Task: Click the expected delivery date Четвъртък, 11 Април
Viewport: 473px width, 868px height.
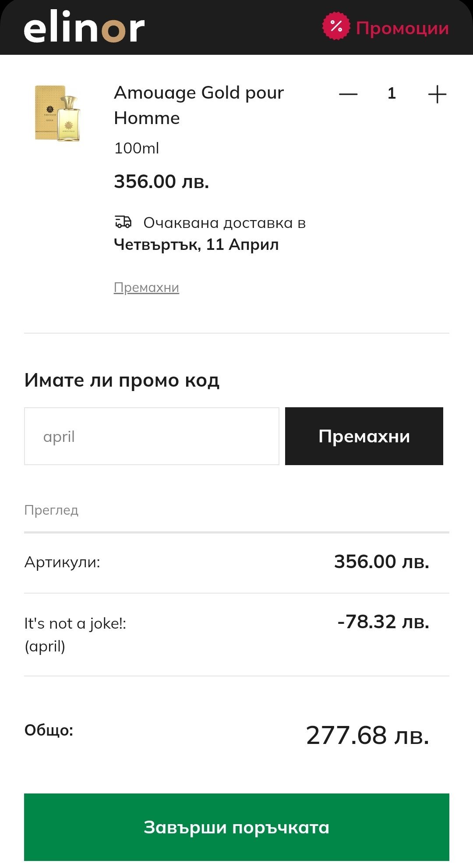Action: [x=196, y=245]
